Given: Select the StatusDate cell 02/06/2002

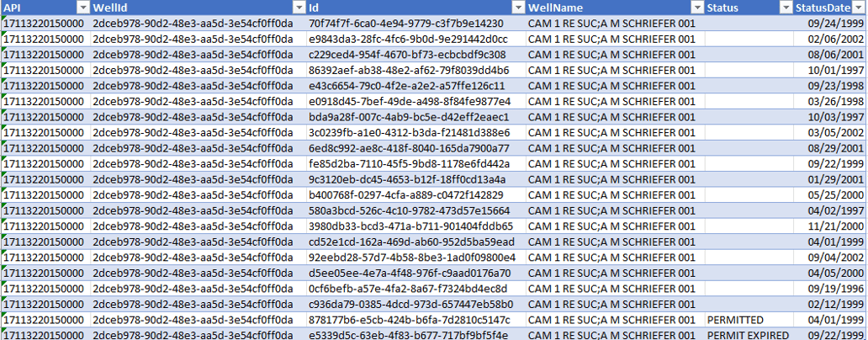Looking at the screenshot, I should point(830,39).
